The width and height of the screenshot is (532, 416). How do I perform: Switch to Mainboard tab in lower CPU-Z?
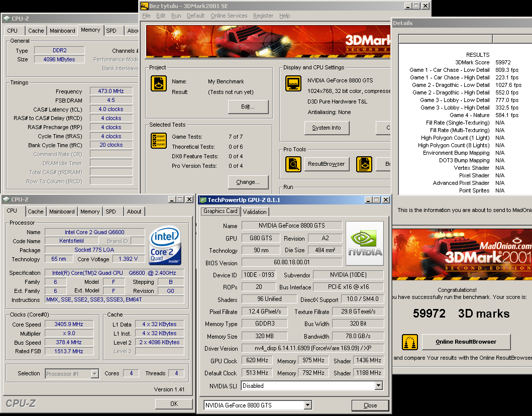click(x=62, y=212)
